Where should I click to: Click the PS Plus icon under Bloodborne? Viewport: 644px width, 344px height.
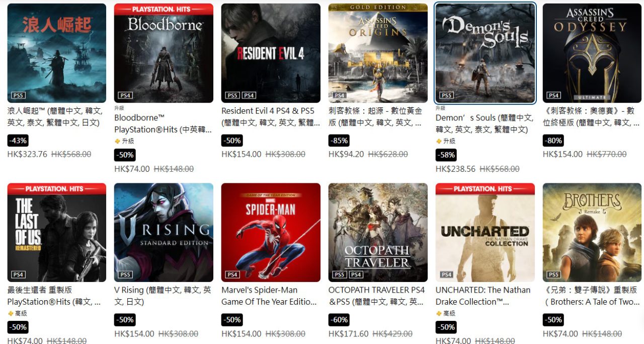click(117, 141)
